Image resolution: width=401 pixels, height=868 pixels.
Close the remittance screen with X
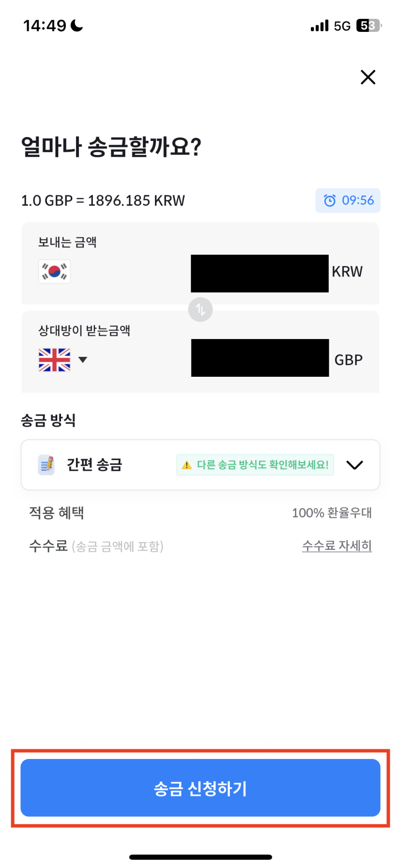pos(368,77)
